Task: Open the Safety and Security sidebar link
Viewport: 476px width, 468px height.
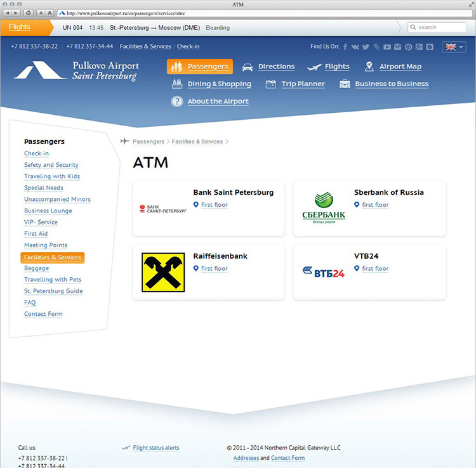Action: pos(51,165)
